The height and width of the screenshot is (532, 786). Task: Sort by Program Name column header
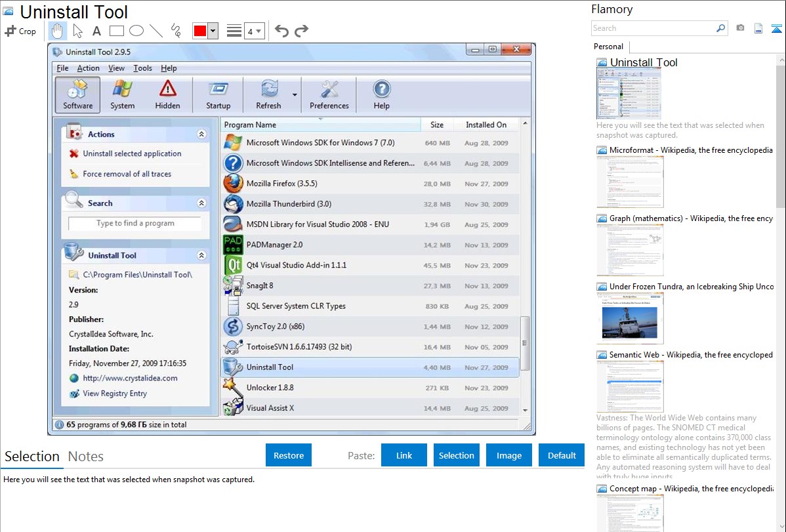tap(321, 125)
